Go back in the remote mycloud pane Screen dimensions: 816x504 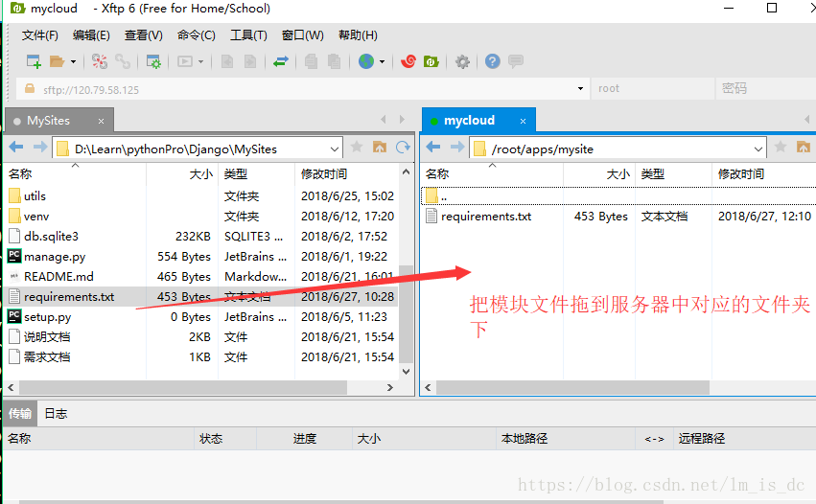(x=433, y=148)
